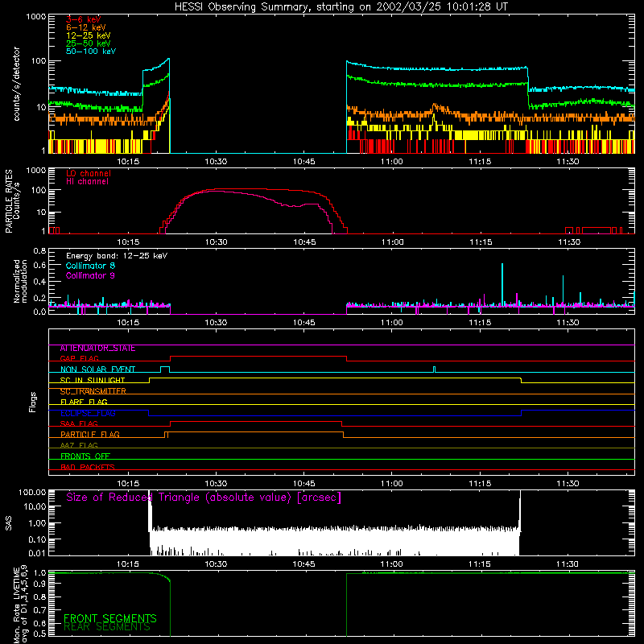
Task: Click the NON_SOLAR_EVENT flag label
Action: [x=97, y=369]
